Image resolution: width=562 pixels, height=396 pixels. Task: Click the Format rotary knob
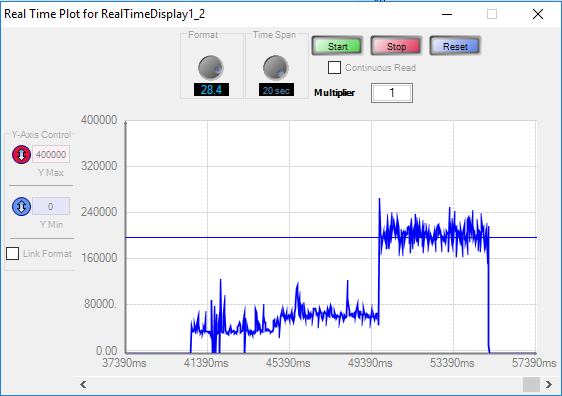[x=211, y=68]
